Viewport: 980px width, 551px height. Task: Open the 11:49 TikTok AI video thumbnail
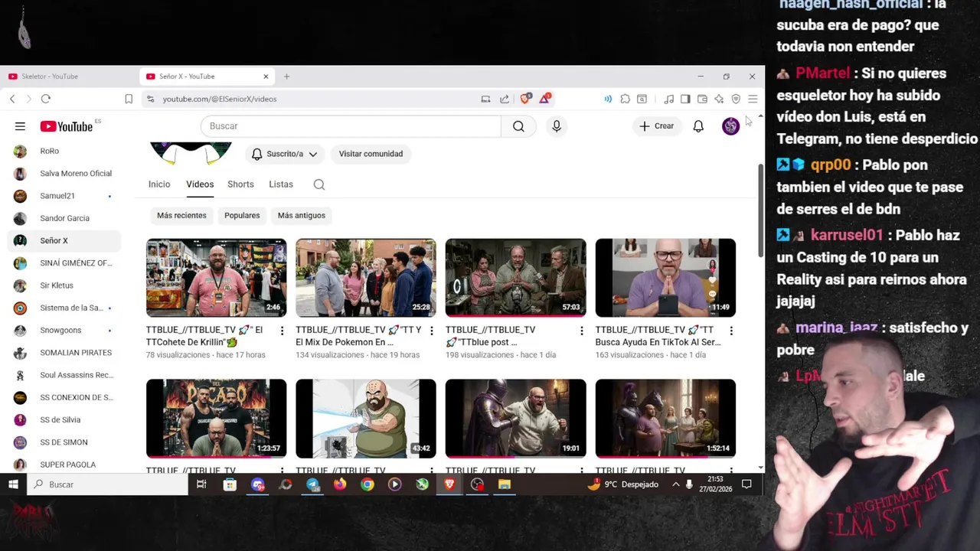(665, 278)
